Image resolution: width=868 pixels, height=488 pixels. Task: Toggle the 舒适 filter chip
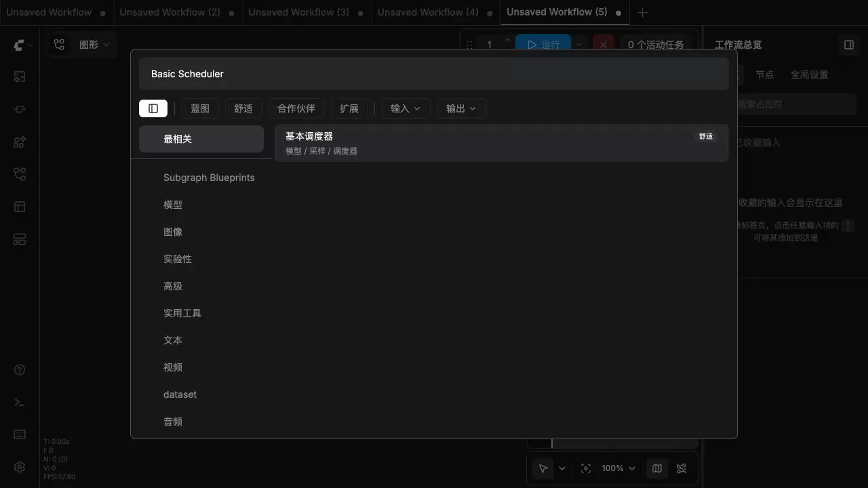tap(243, 108)
